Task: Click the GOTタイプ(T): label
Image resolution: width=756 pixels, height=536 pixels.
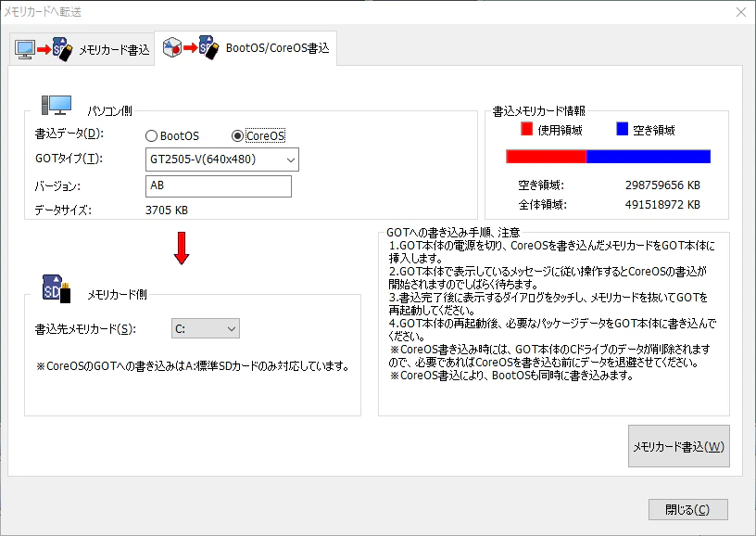Action: [69, 159]
